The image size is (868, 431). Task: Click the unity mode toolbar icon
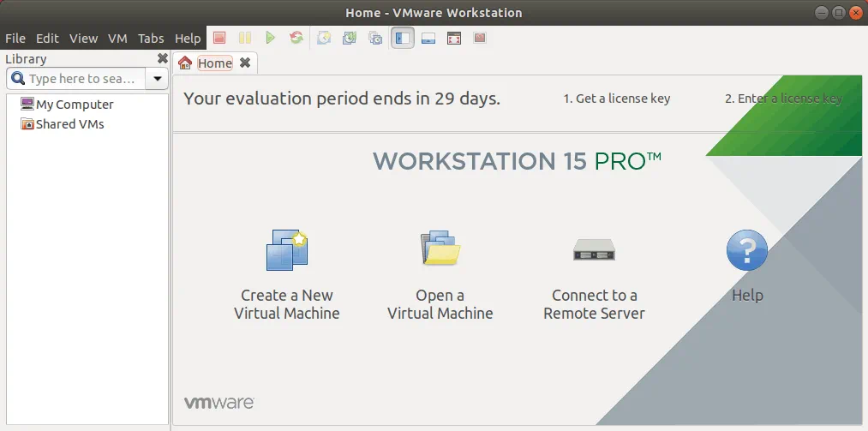(480, 38)
